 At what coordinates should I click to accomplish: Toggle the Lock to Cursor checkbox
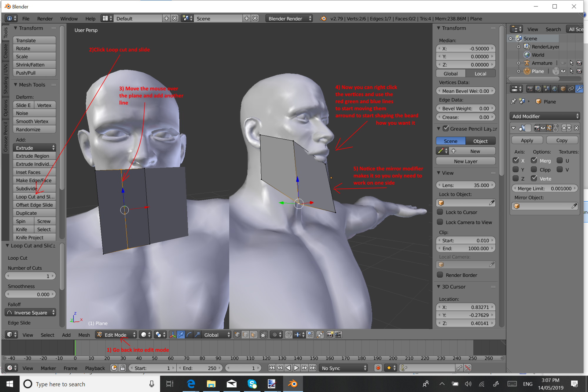tap(440, 212)
